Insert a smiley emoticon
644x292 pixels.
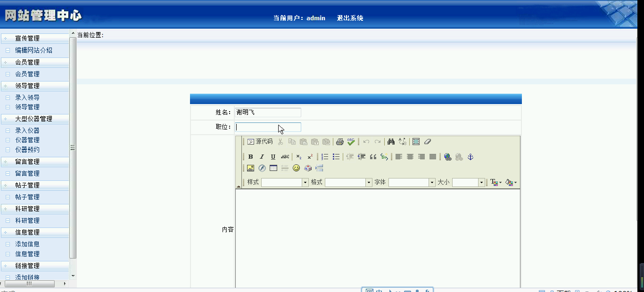click(x=296, y=168)
